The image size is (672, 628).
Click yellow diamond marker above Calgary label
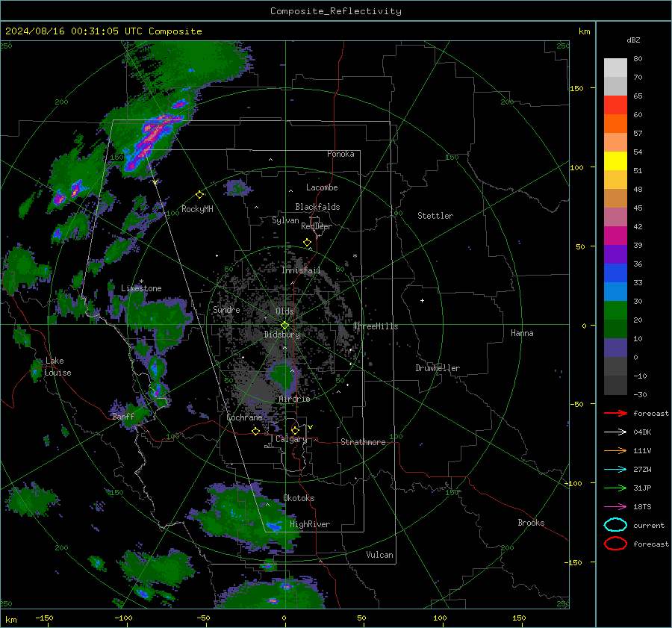coord(295,430)
